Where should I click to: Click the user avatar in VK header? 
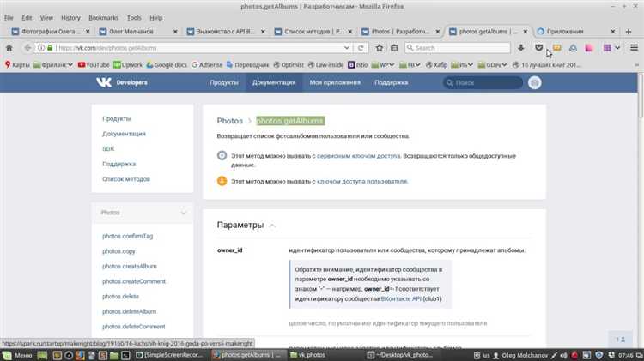point(534,83)
